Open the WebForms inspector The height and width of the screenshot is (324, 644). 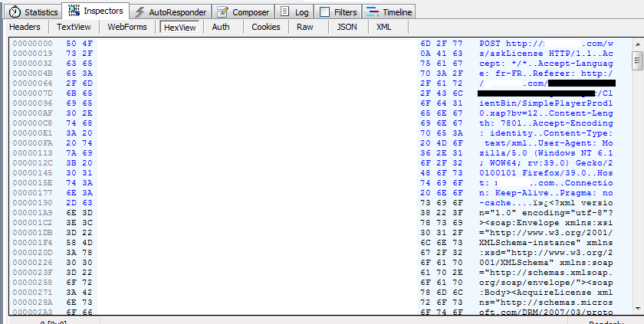pos(127,27)
